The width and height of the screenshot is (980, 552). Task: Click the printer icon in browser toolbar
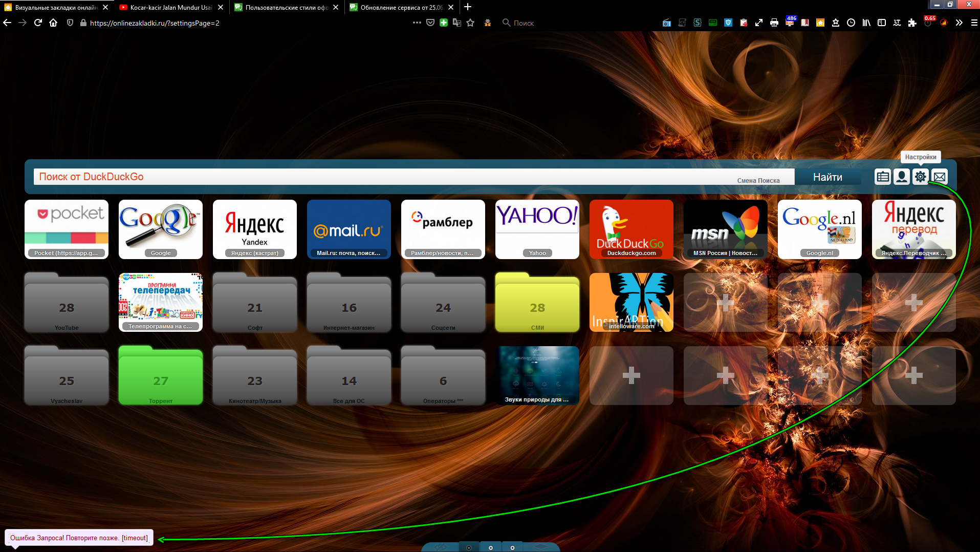[774, 23]
